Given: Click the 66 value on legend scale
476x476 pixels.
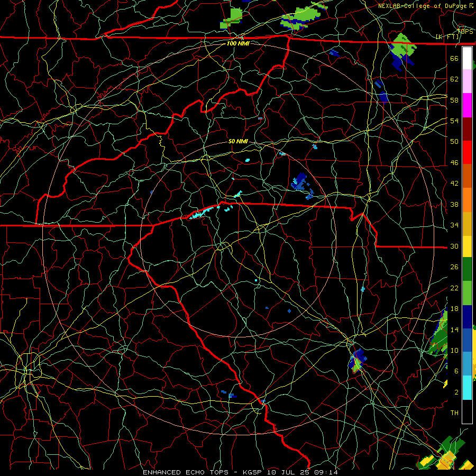Looking at the screenshot, I should pyautogui.click(x=454, y=58).
